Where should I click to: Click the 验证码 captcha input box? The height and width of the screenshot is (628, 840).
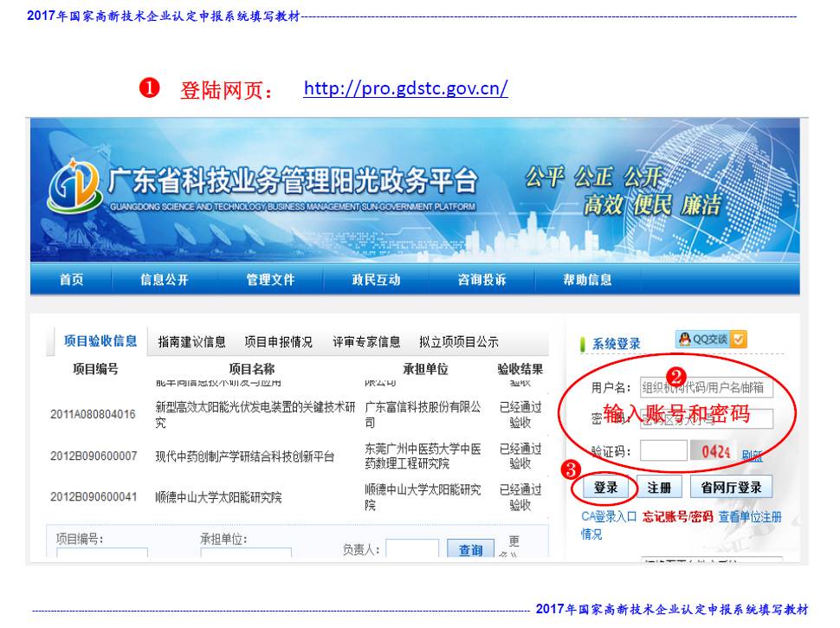click(662, 451)
